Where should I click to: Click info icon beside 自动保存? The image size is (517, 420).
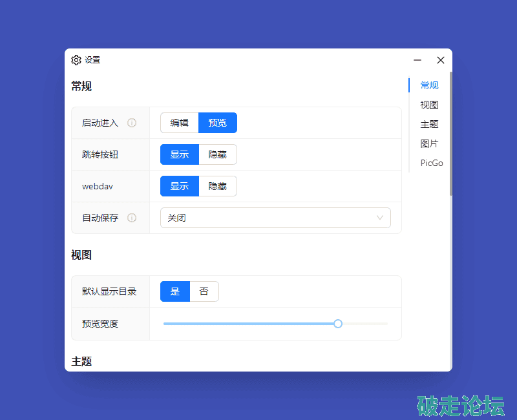pyautogui.click(x=132, y=218)
